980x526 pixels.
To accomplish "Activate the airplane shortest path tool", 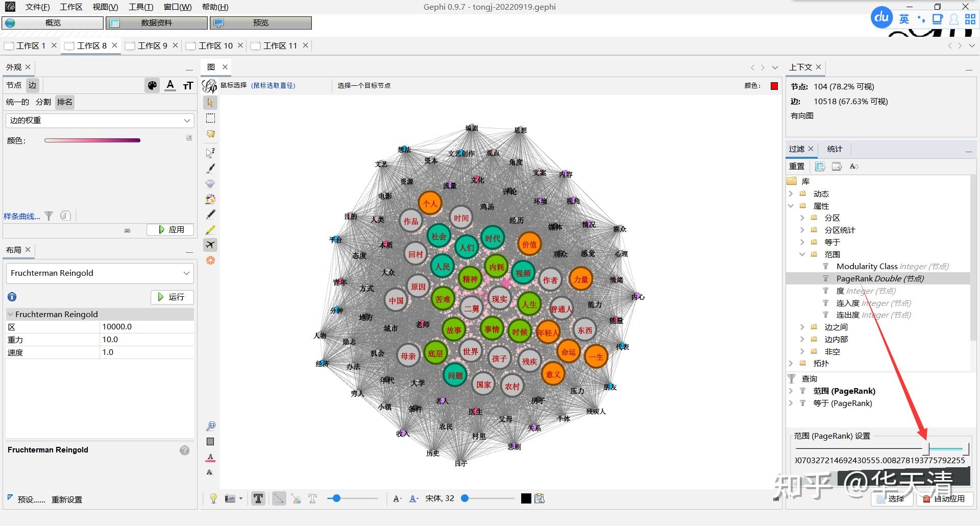I will (x=210, y=245).
